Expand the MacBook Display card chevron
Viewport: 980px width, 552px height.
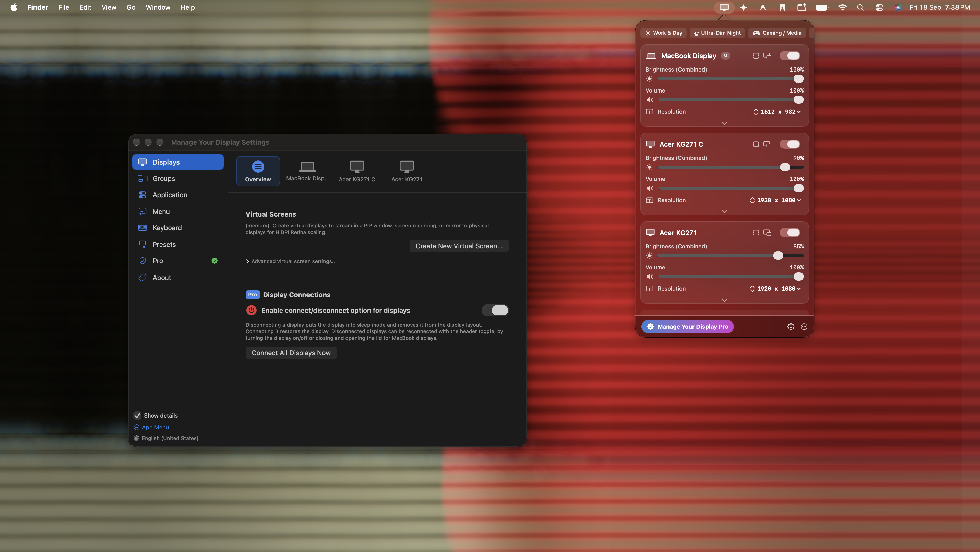click(724, 123)
